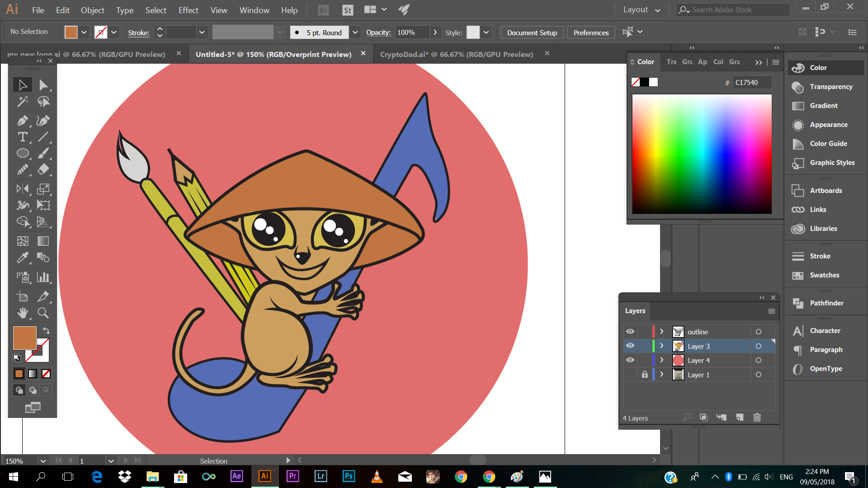This screenshot has width=868, height=488.
Task: Delete selection with Layers trash icon
Action: click(757, 418)
